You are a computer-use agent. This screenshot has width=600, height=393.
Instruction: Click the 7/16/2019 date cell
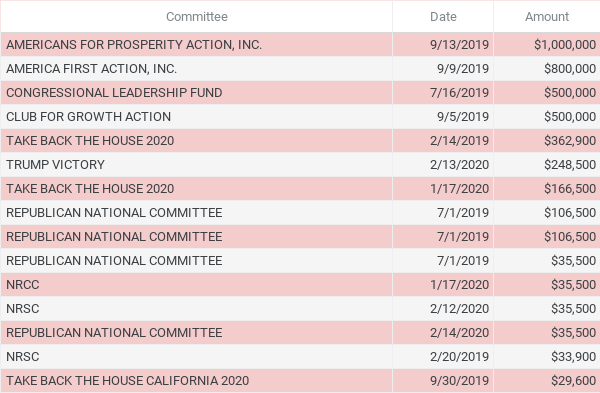(443, 93)
